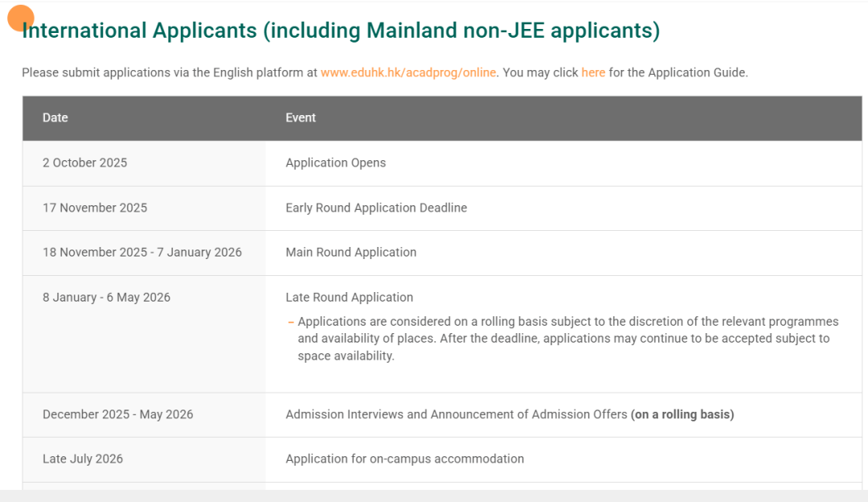Click the 'here' Application Guide link
The image size is (868, 502).
593,72
